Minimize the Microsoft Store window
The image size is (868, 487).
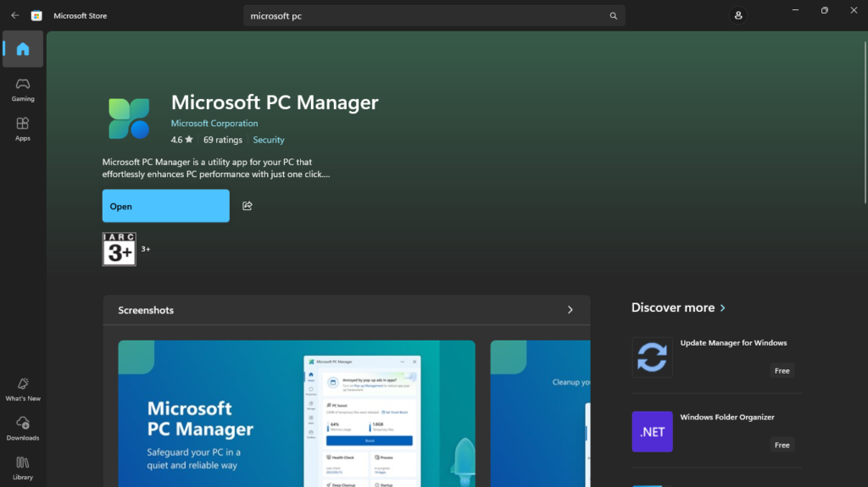pyautogui.click(x=795, y=10)
